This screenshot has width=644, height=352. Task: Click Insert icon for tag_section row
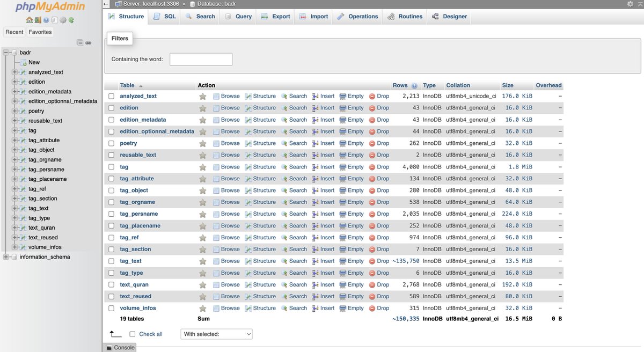(x=316, y=250)
